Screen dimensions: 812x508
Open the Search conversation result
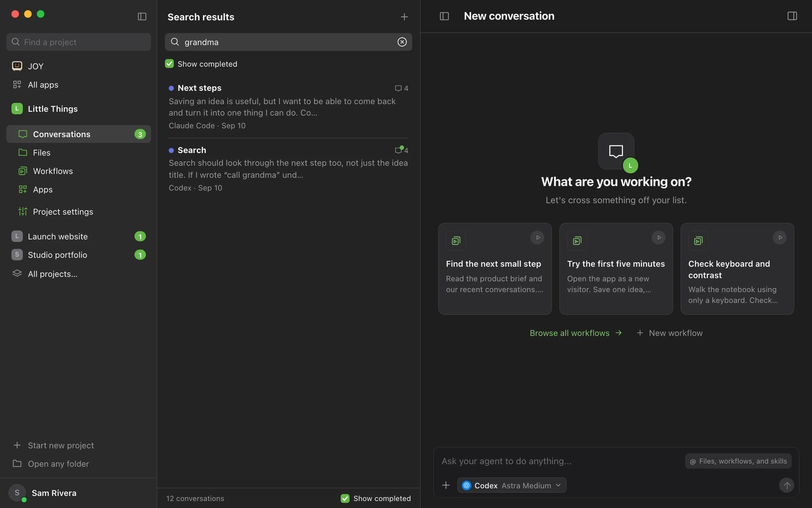pos(289,169)
